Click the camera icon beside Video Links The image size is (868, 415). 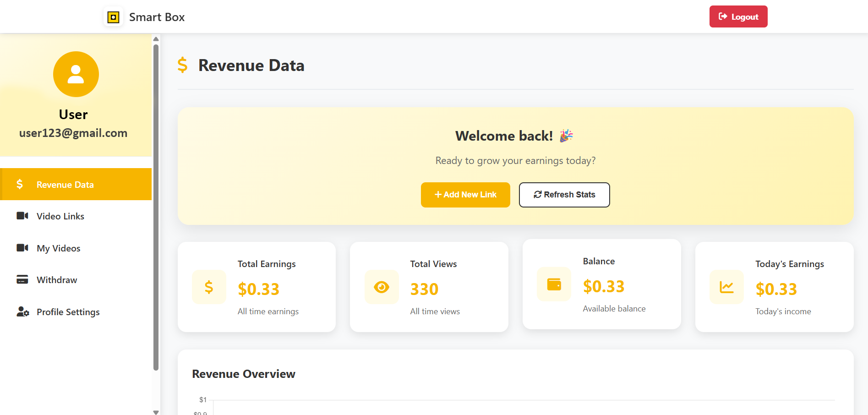(x=22, y=216)
